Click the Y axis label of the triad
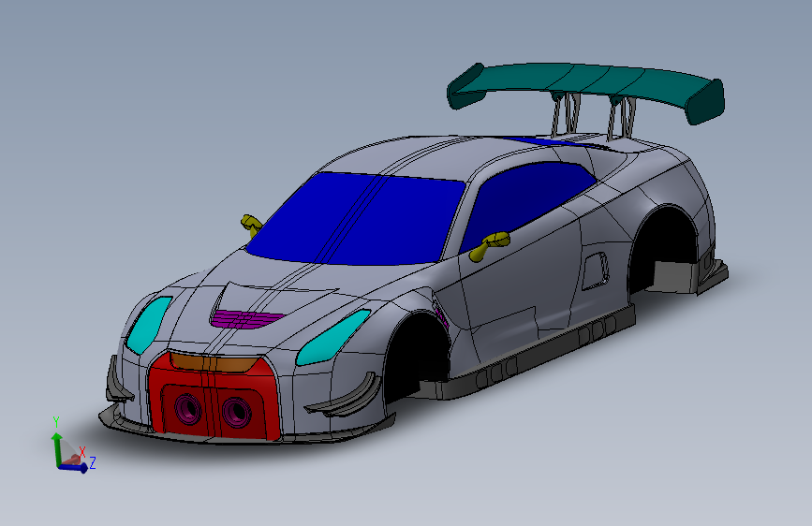812x526 pixels. pos(56,422)
